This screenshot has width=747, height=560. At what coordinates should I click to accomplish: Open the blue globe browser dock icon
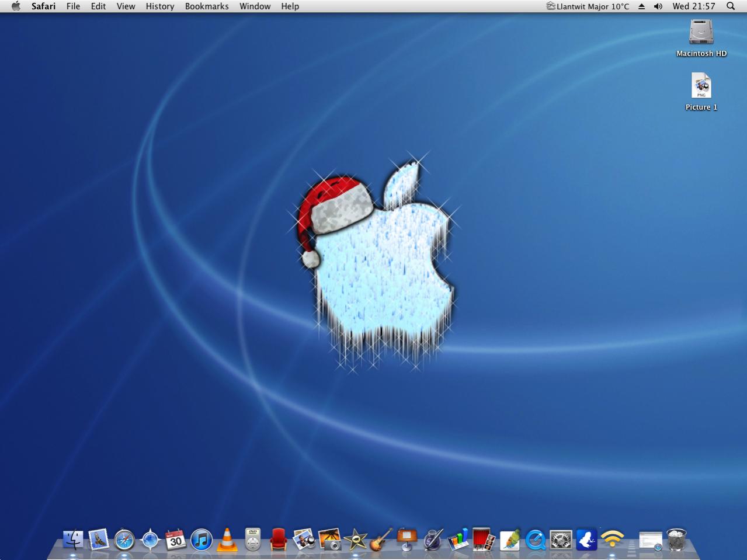click(150, 540)
